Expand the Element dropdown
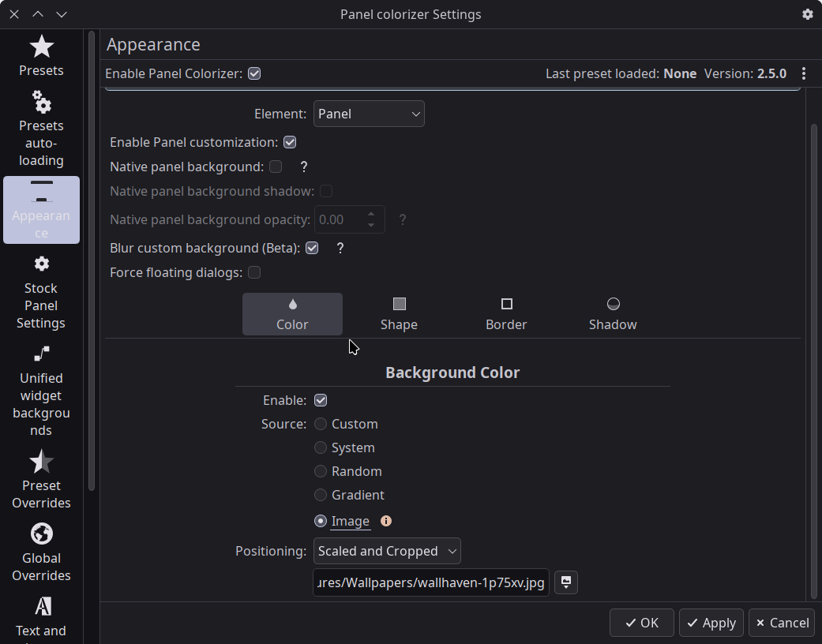 pos(369,114)
